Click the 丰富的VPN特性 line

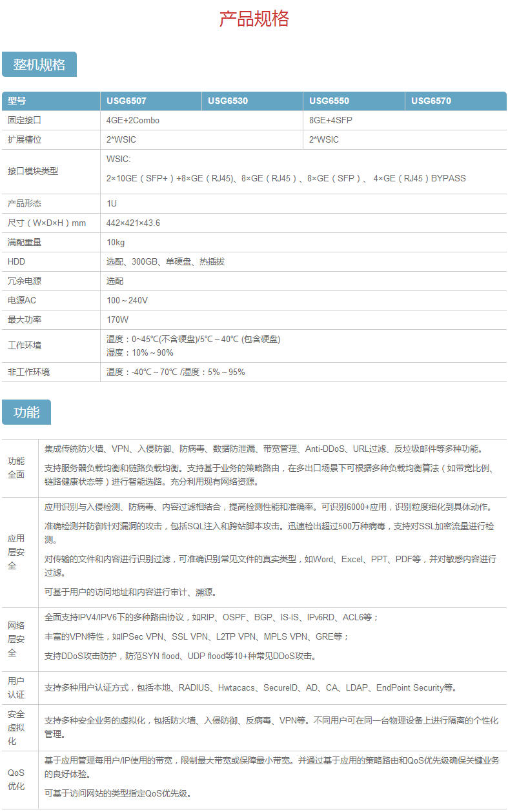(197, 636)
